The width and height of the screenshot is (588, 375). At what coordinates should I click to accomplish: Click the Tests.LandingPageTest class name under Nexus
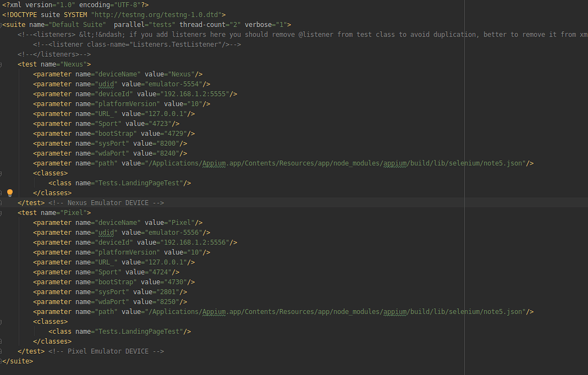141,183
